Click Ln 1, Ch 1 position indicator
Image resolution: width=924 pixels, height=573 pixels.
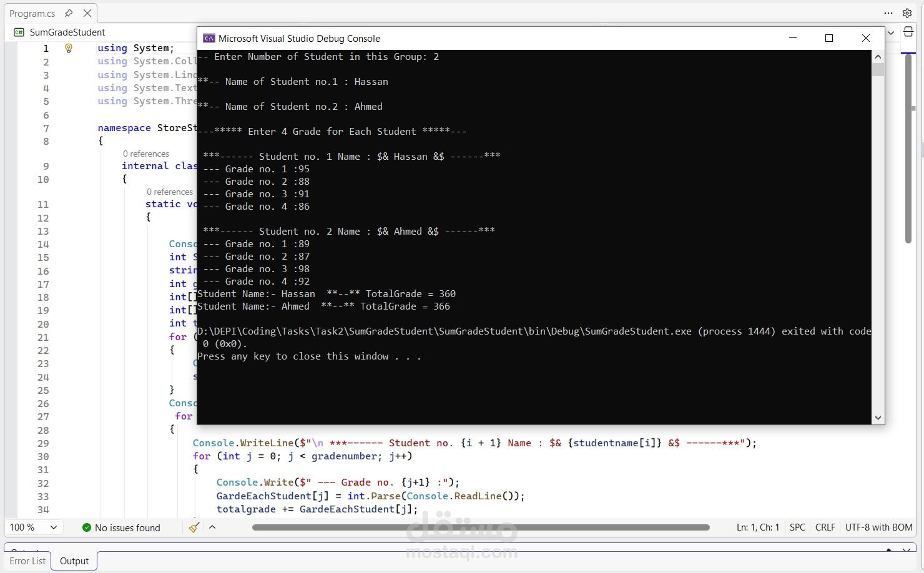(x=757, y=527)
